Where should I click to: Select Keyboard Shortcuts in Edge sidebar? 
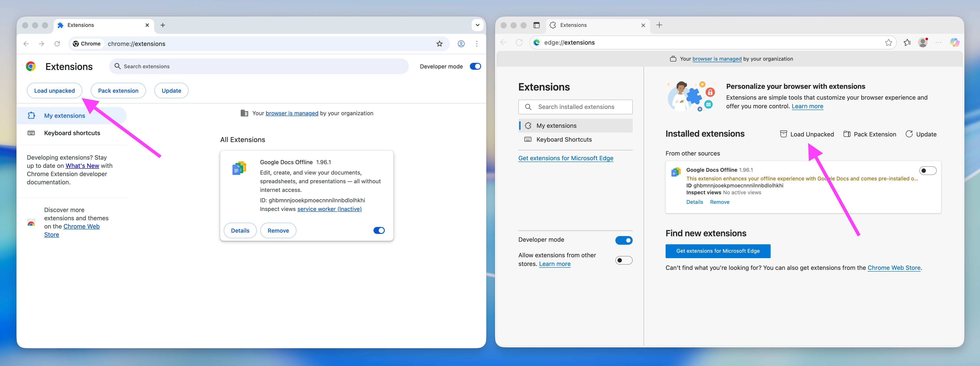pyautogui.click(x=564, y=140)
